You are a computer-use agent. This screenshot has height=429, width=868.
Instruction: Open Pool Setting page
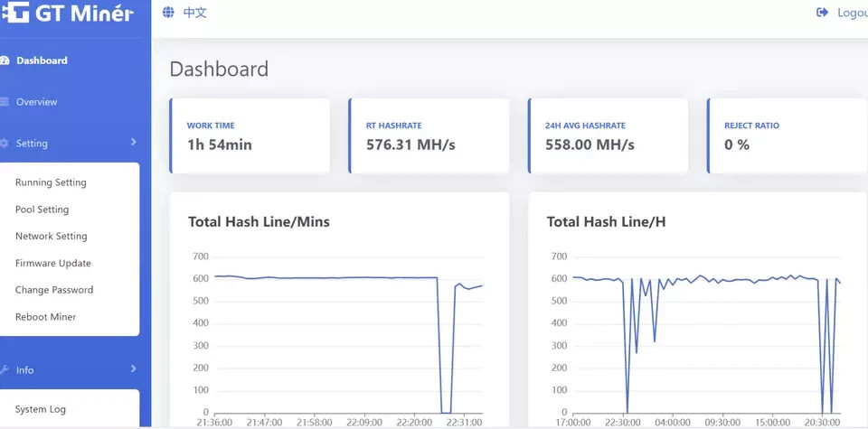(42, 210)
